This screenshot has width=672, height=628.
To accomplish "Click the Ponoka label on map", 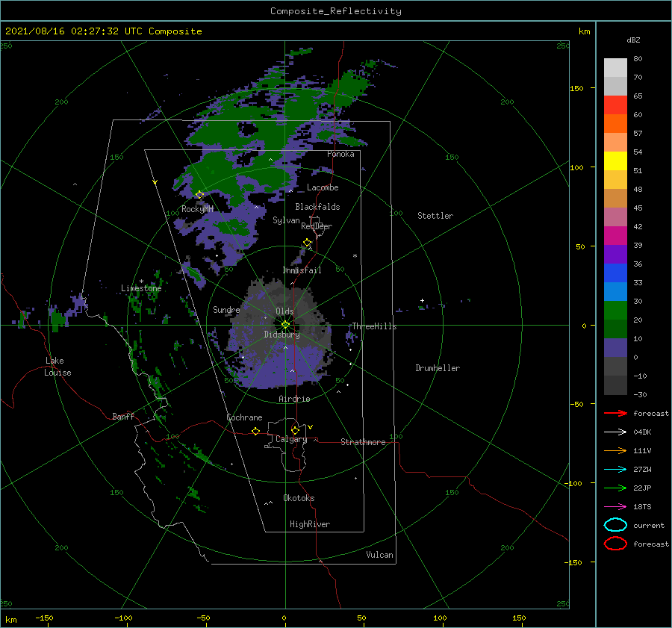I will click(x=340, y=155).
